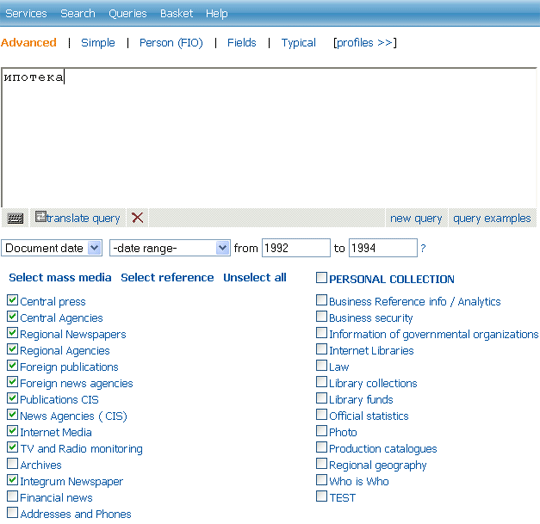Viewport: 540px width, 524px height.
Task: Click the new query link
Action: pos(416,218)
